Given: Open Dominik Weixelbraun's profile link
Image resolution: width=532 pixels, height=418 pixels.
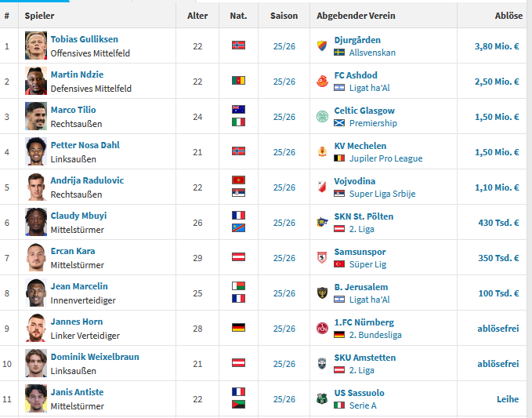Looking at the screenshot, I should point(95,357).
